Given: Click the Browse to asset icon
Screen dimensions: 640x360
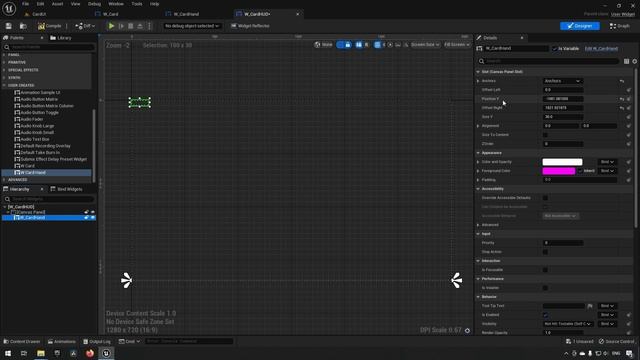Looking at the screenshot, I should coord(23,26).
